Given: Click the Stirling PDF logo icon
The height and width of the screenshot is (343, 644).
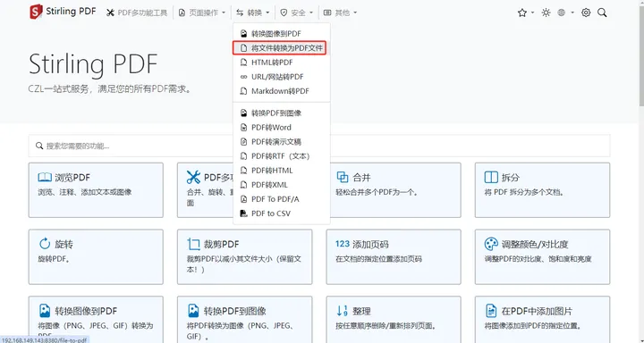Looking at the screenshot, I should [x=36, y=12].
